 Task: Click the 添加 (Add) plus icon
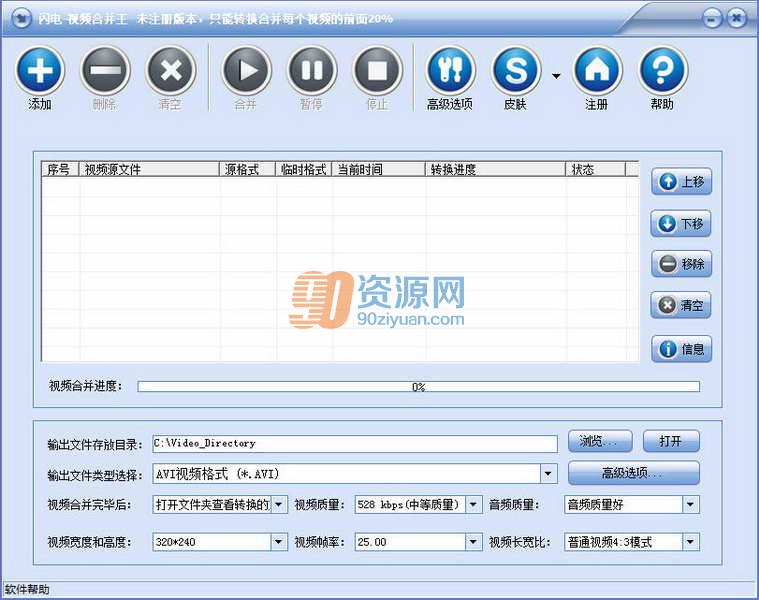point(40,71)
